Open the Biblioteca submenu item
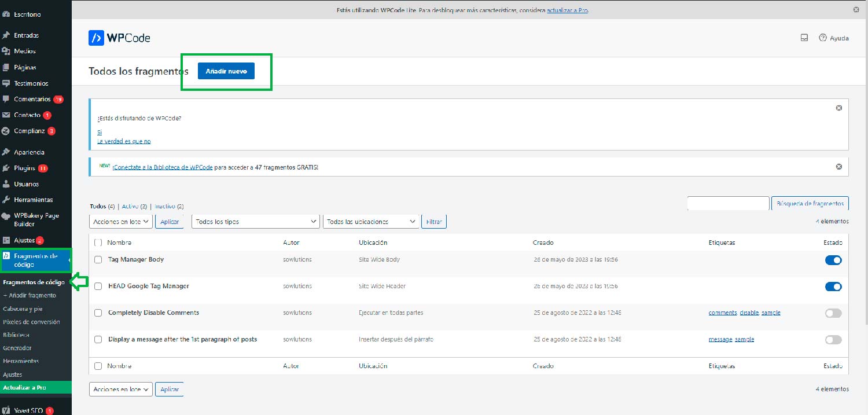Image resolution: width=868 pixels, height=415 pixels. click(x=16, y=335)
